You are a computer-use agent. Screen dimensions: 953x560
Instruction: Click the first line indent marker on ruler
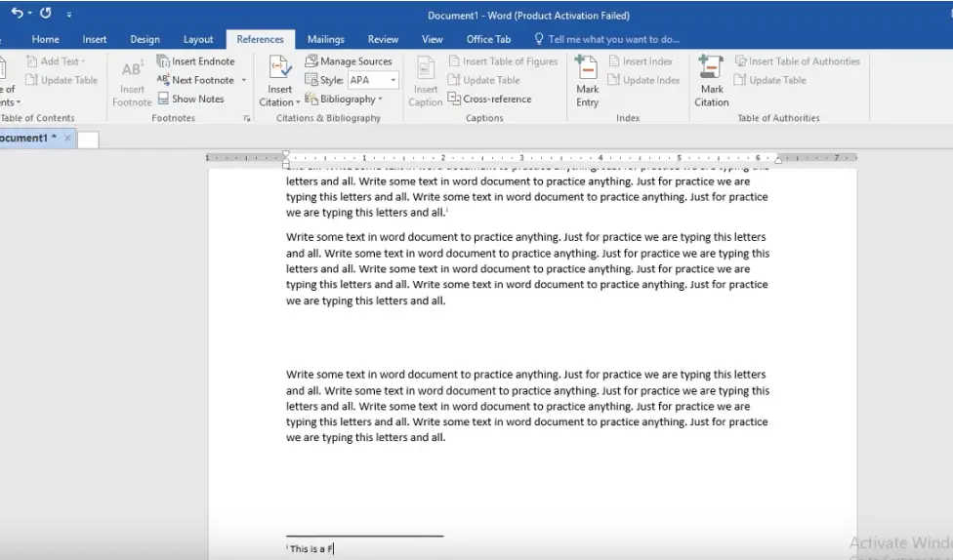pyautogui.click(x=286, y=155)
